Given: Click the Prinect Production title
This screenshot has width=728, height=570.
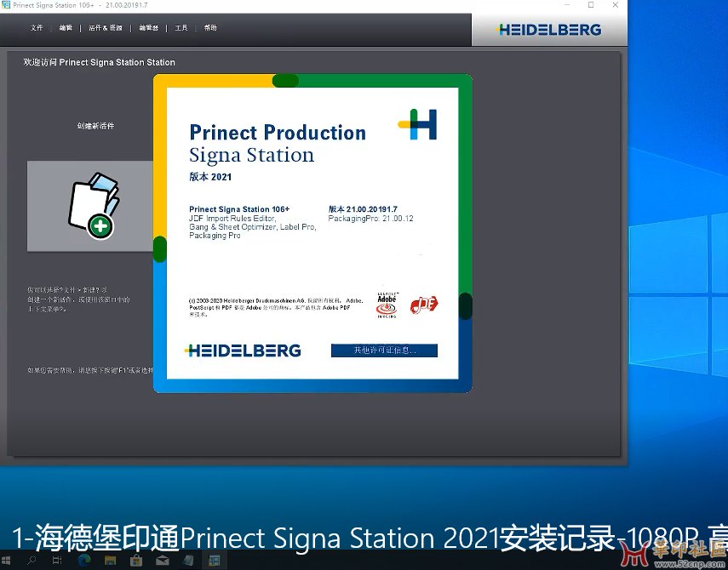Looking at the screenshot, I should pos(278,133).
